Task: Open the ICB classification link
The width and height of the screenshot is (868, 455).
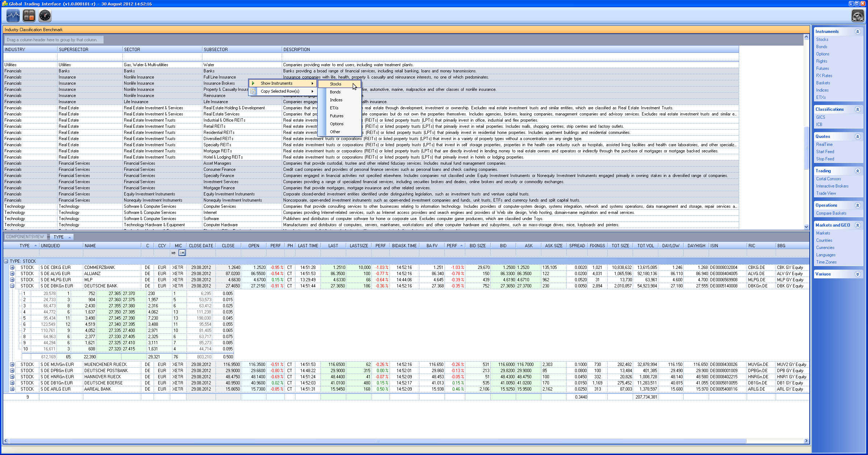Action: click(819, 125)
